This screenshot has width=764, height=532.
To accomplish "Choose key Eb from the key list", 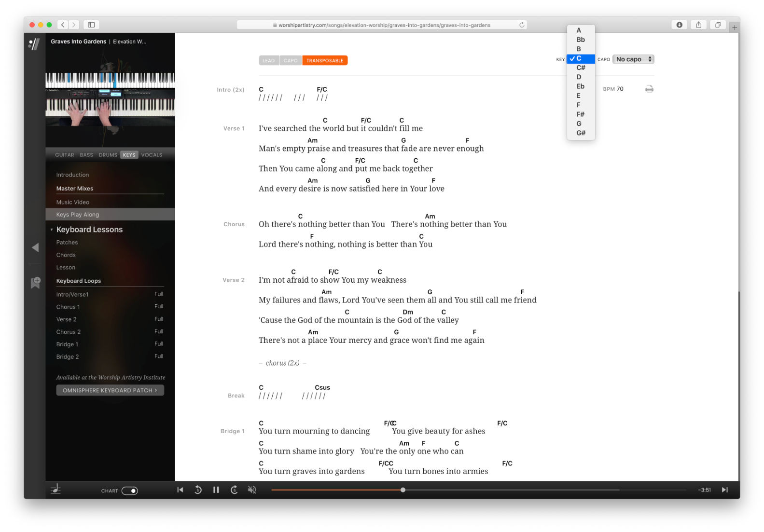I will pyautogui.click(x=580, y=86).
